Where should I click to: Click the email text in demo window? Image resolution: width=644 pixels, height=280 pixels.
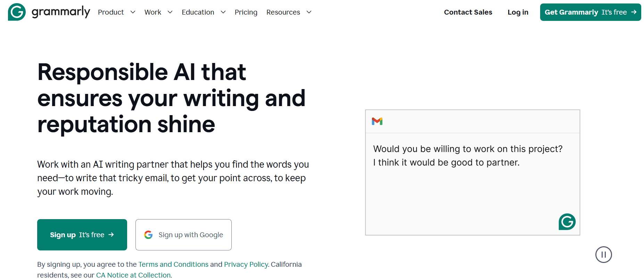468,155
